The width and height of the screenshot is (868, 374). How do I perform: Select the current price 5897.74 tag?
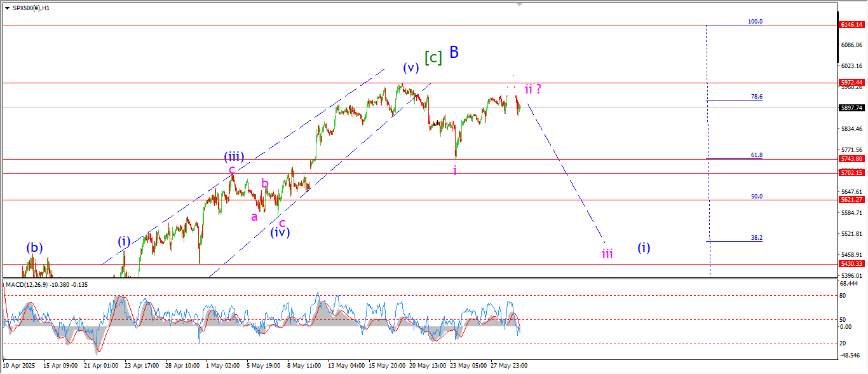851,108
